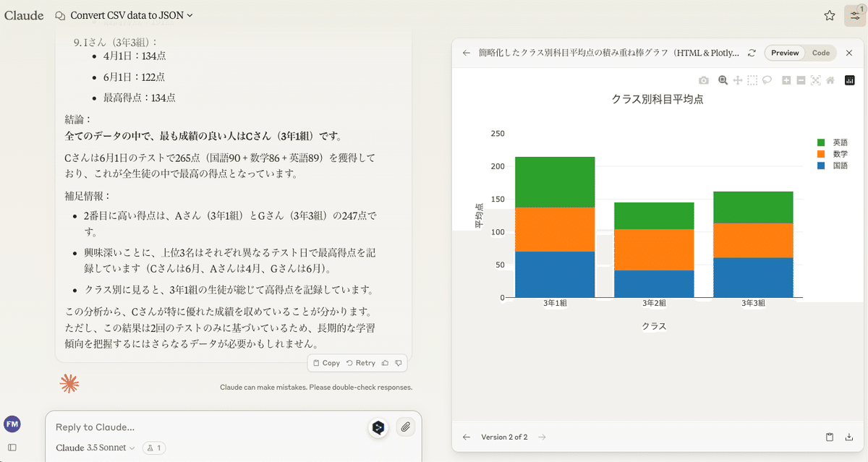Click the Plotly zoom in plus icon
868x462 pixels.
[x=786, y=80]
